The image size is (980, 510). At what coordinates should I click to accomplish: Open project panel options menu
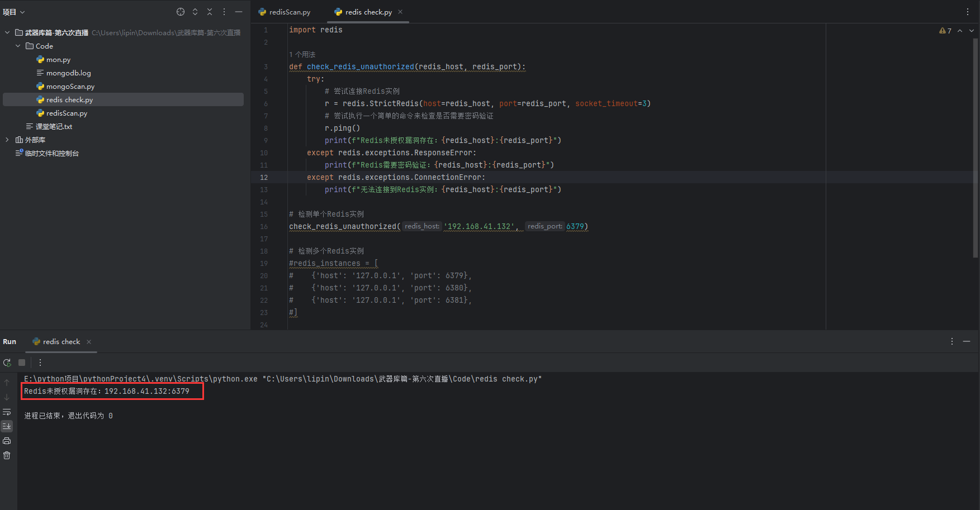point(224,12)
